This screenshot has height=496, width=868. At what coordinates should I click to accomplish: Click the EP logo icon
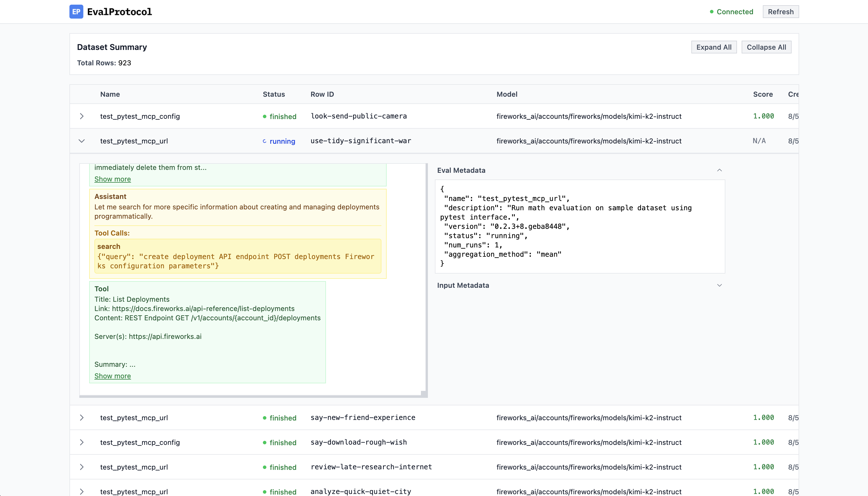(76, 12)
